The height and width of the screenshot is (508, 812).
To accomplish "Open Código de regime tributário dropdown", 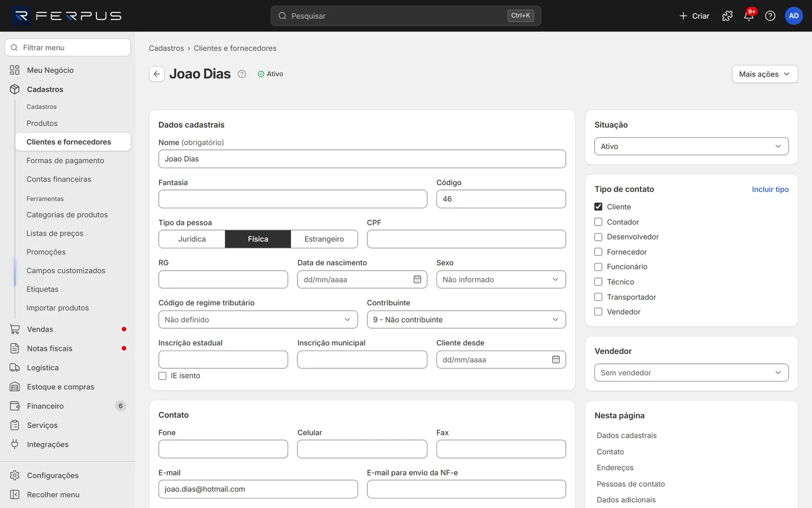I will (258, 320).
